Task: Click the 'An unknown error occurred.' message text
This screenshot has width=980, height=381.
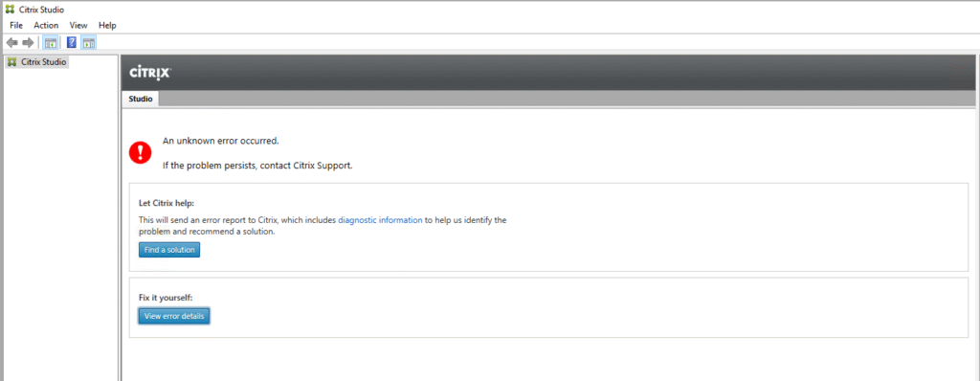Action: (x=221, y=141)
